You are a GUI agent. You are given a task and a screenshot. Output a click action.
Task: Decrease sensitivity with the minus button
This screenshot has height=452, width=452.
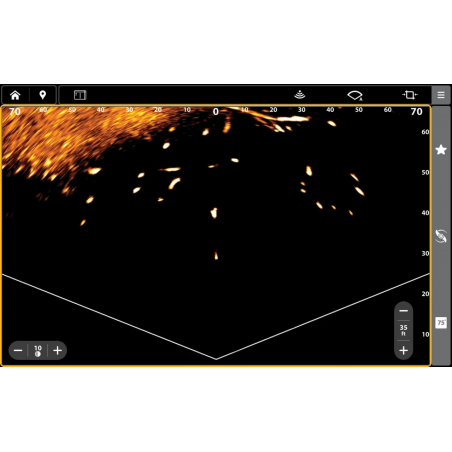click(x=18, y=350)
